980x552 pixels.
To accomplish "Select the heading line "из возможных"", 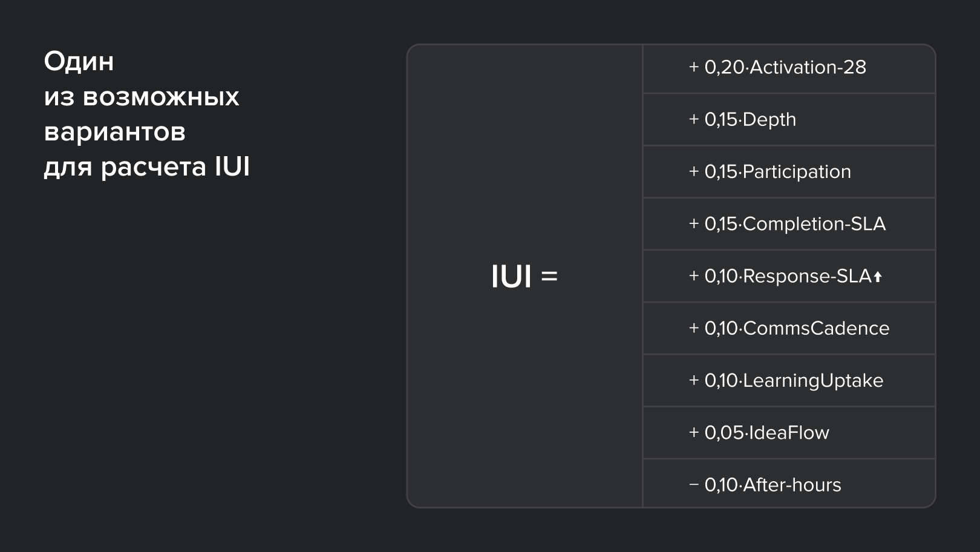I will (x=142, y=97).
